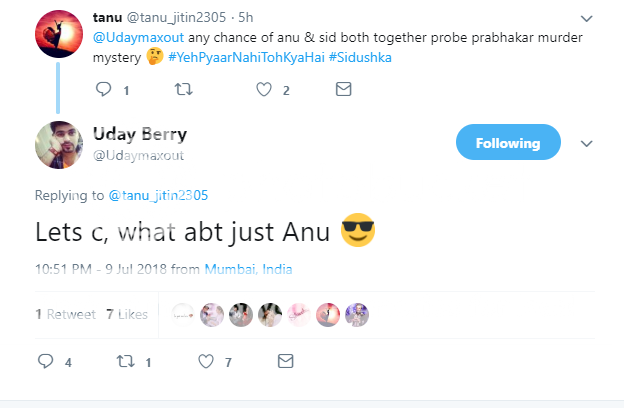
Task: View the 1 Retweet count list
Action: click(66, 314)
